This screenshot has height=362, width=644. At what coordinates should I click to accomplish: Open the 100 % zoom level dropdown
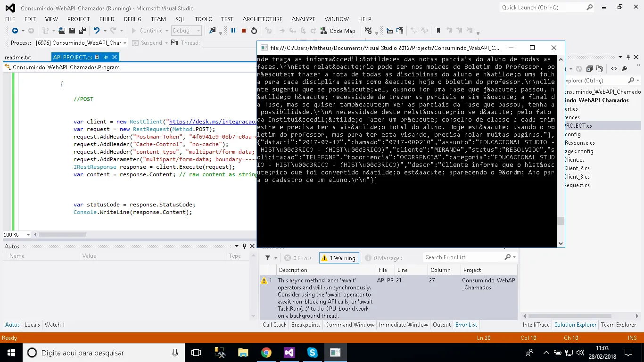click(x=28, y=235)
